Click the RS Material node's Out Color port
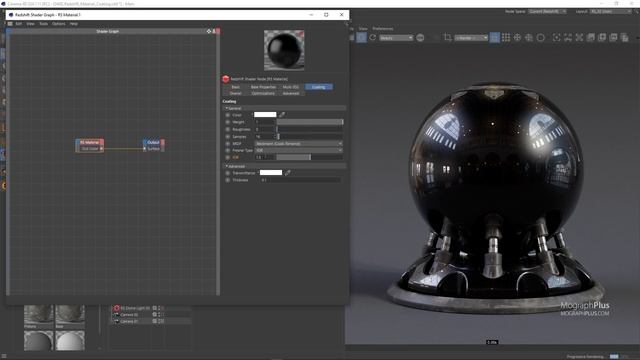 (101, 149)
